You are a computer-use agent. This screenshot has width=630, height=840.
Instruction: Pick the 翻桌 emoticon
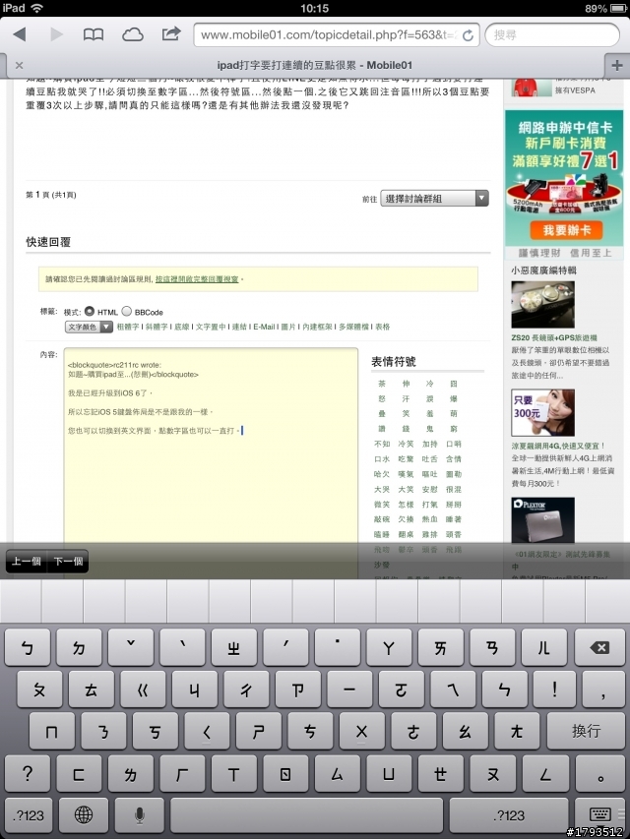pos(406,534)
